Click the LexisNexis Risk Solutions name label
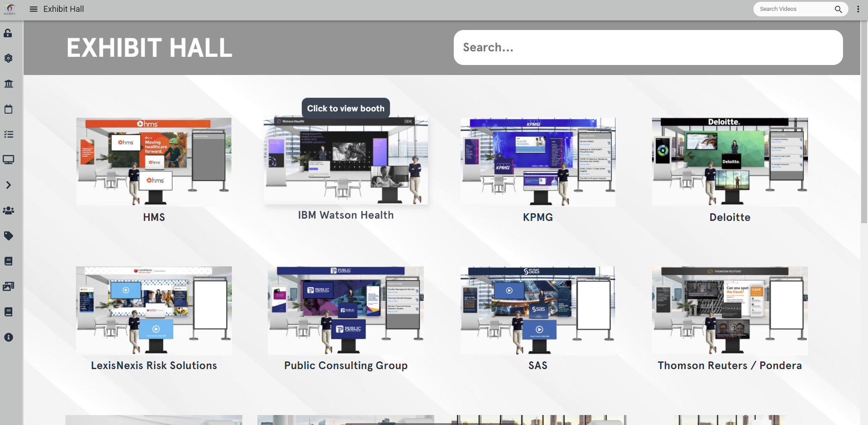 tap(154, 365)
